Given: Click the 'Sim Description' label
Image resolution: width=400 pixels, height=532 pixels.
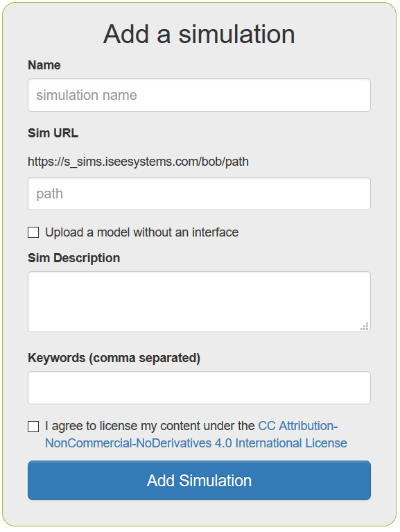Looking at the screenshot, I should point(74,258).
